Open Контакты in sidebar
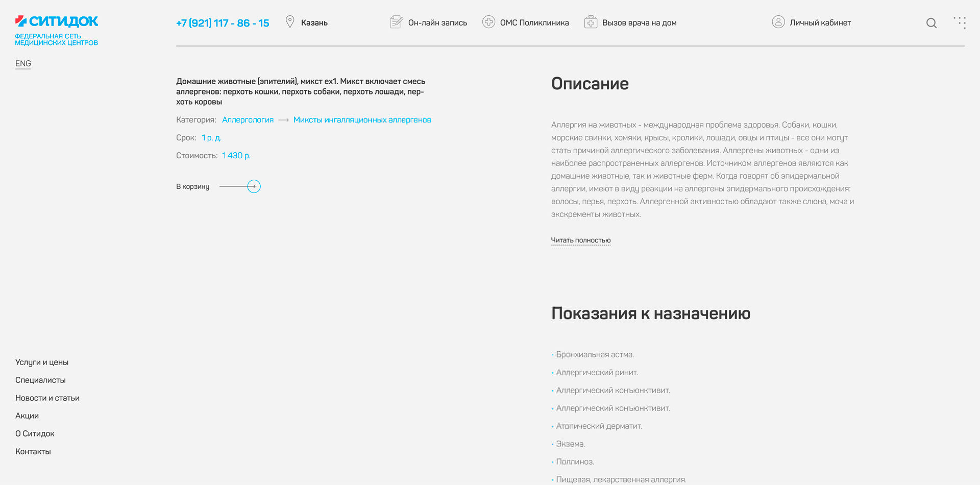The width and height of the screenshot is (980, 485). click(33, 451)
